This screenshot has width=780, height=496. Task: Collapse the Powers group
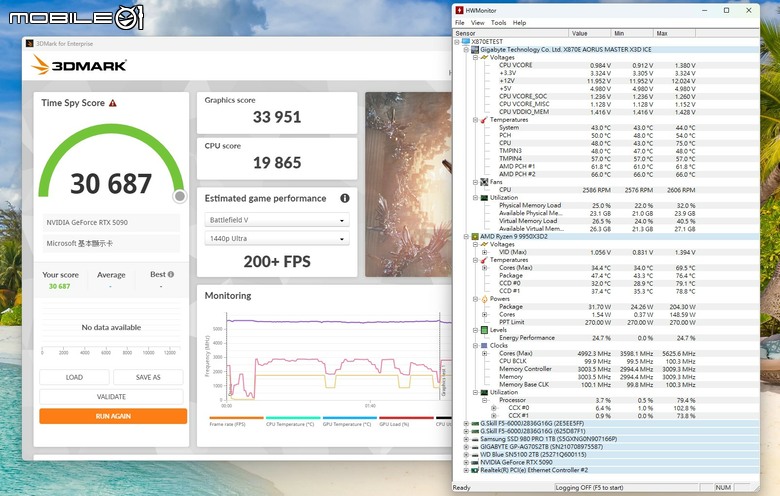click(x=475, y=299)
